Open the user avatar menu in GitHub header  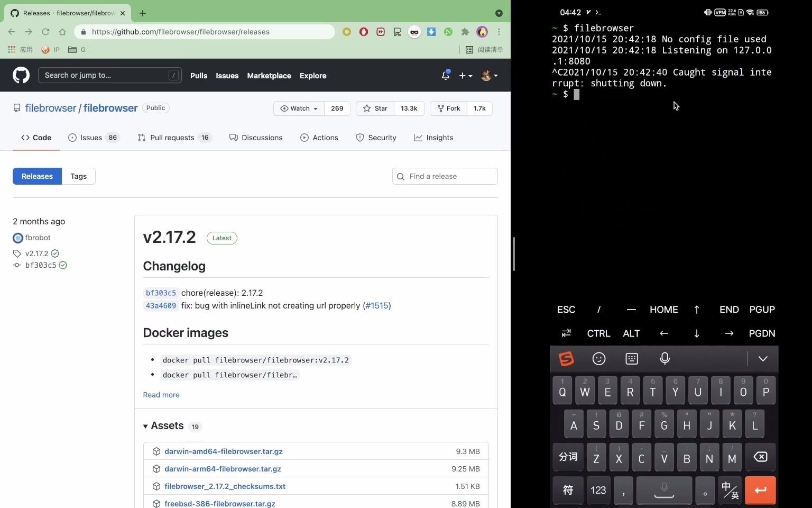(x=490, y=76)
